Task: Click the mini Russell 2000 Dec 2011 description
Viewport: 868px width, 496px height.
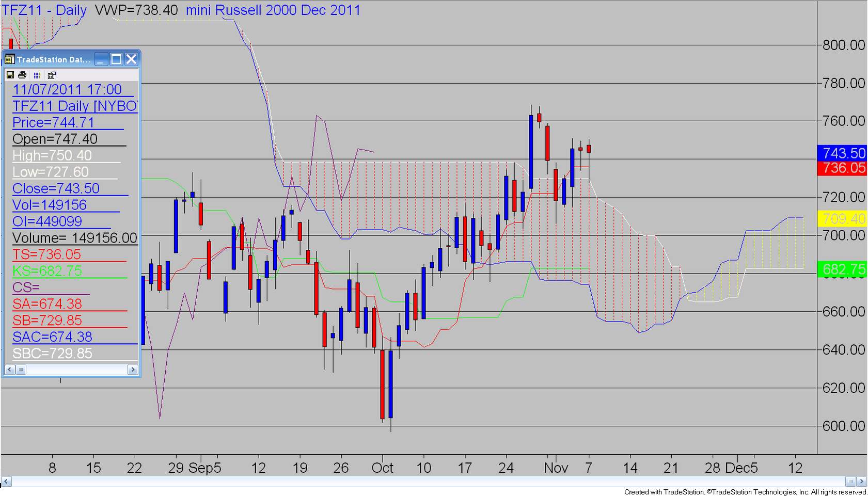Action: 273,10
